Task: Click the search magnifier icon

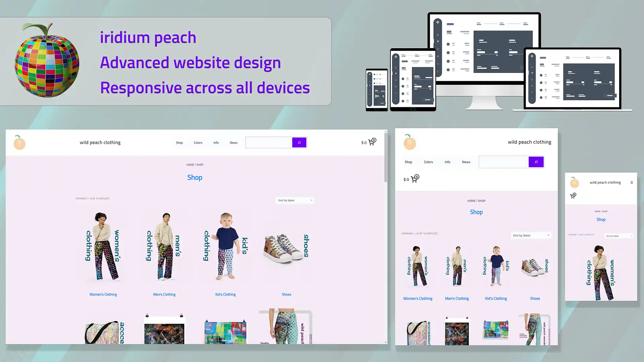Action: pos(299,142)
